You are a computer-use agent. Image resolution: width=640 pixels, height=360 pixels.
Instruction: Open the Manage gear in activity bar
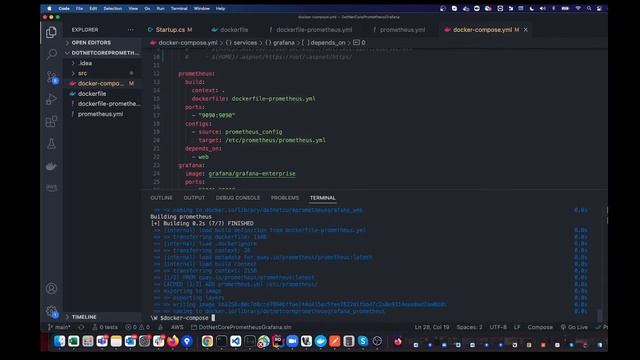(51, 311)
